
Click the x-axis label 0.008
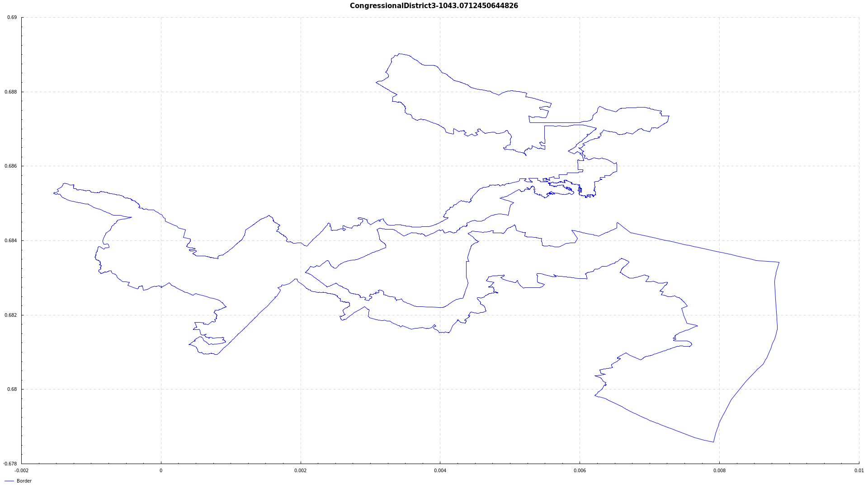tap(720, 470)
